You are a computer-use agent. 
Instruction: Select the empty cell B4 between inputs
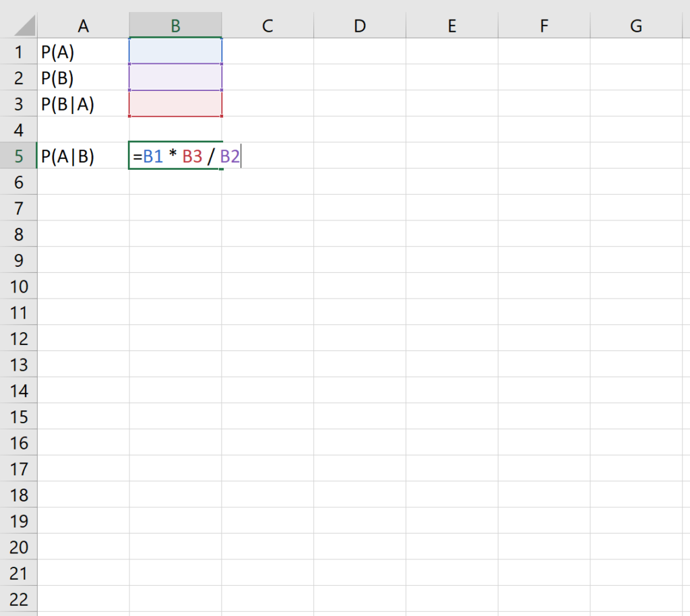[175, 129]
